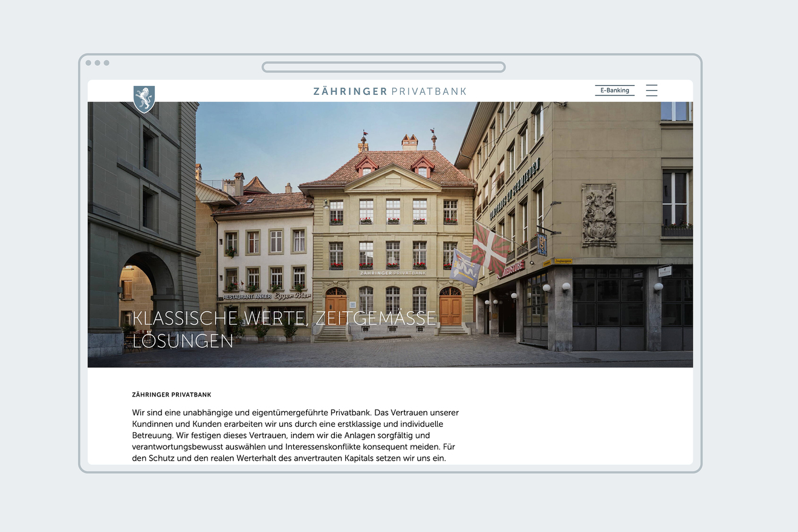
Task: Click the browser address bar
Action: [384, 67]
